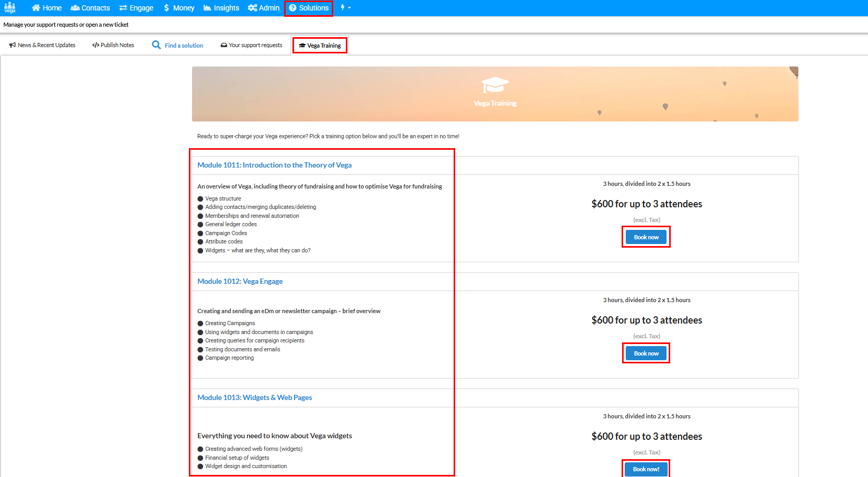The height and width of the screenshot is (477, 868).
Task: Open the Insights menu
Action: [x=221, y=8]
